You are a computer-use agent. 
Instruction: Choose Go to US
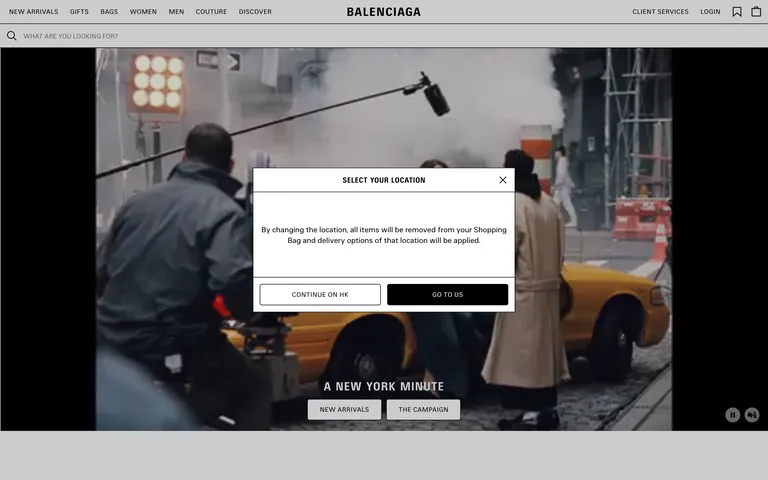(447, 294)
